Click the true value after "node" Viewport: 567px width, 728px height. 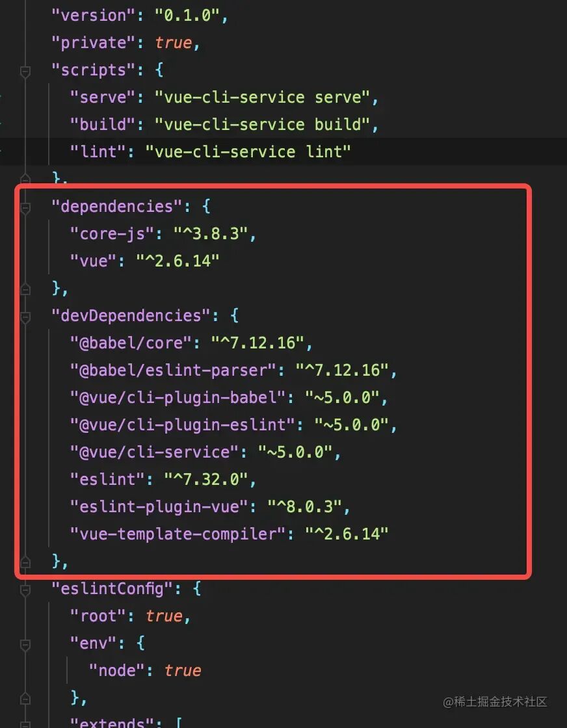point(183,670)
